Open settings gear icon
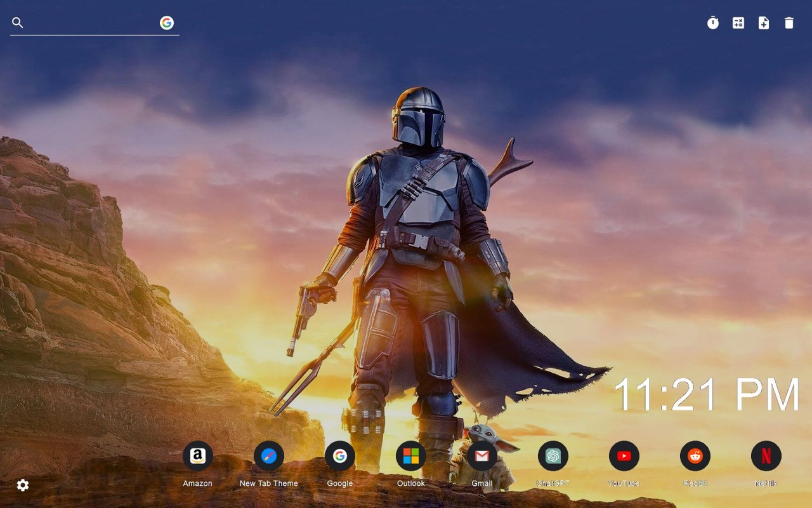 (x=23, y=485)
